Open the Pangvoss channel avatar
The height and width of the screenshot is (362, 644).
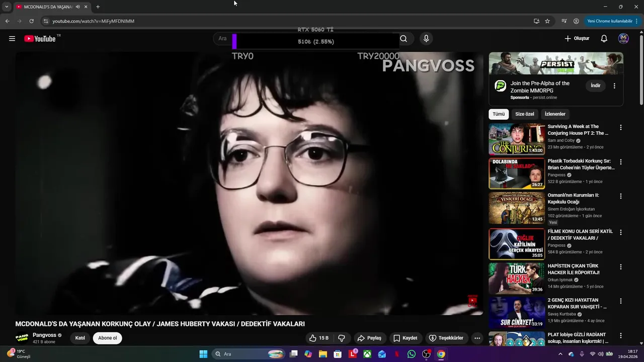coord(22,338)
